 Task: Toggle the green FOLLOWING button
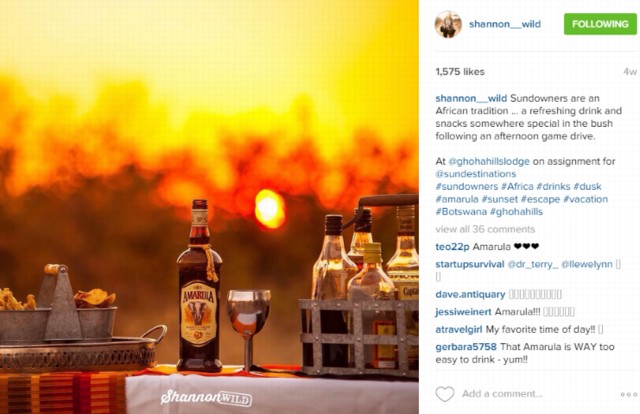[600, 24]
